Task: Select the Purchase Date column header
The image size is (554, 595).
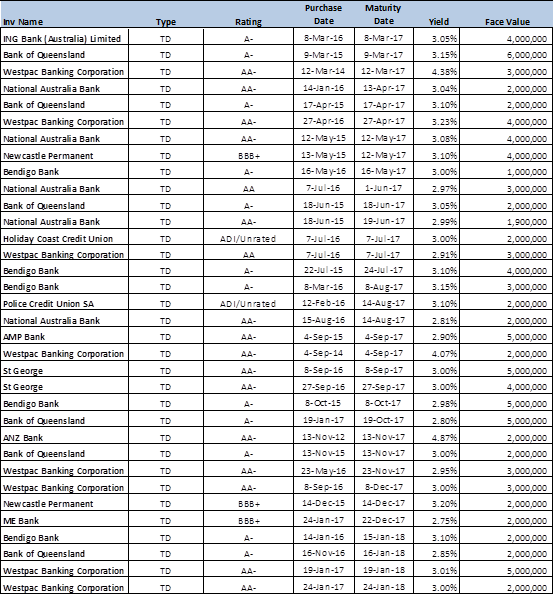Action: point(324,14)
